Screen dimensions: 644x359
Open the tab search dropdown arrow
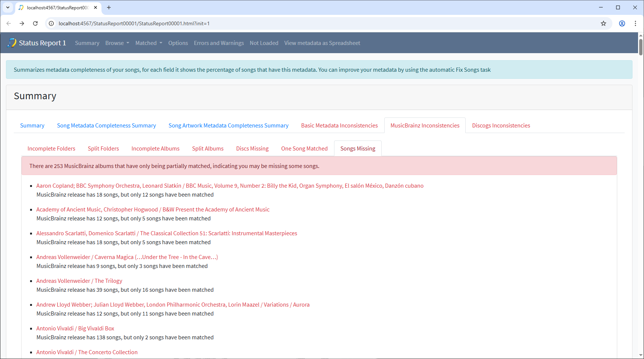[x=8, y=7]
